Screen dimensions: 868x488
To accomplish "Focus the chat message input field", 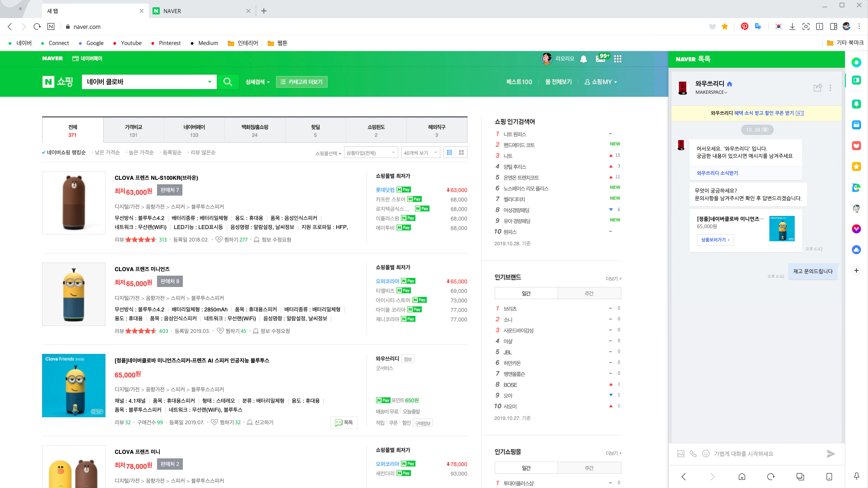I will (x=767, y=454).
